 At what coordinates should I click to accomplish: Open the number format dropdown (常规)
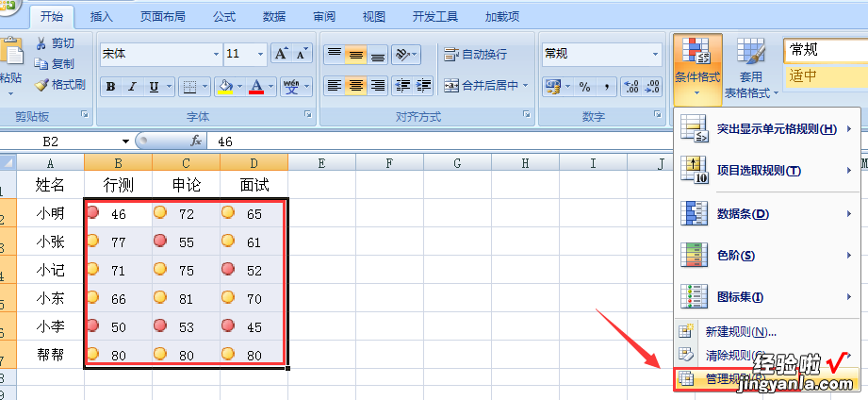pos(655,55)
